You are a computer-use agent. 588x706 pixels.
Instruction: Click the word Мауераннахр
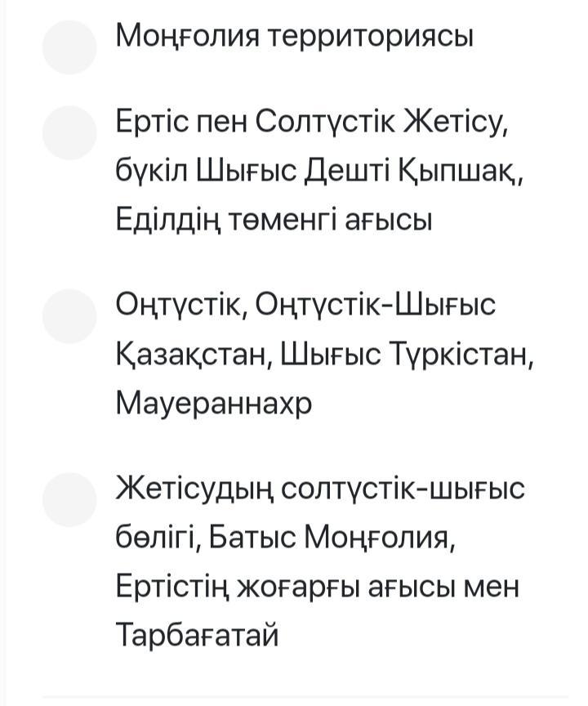click(x=214, y=404)
